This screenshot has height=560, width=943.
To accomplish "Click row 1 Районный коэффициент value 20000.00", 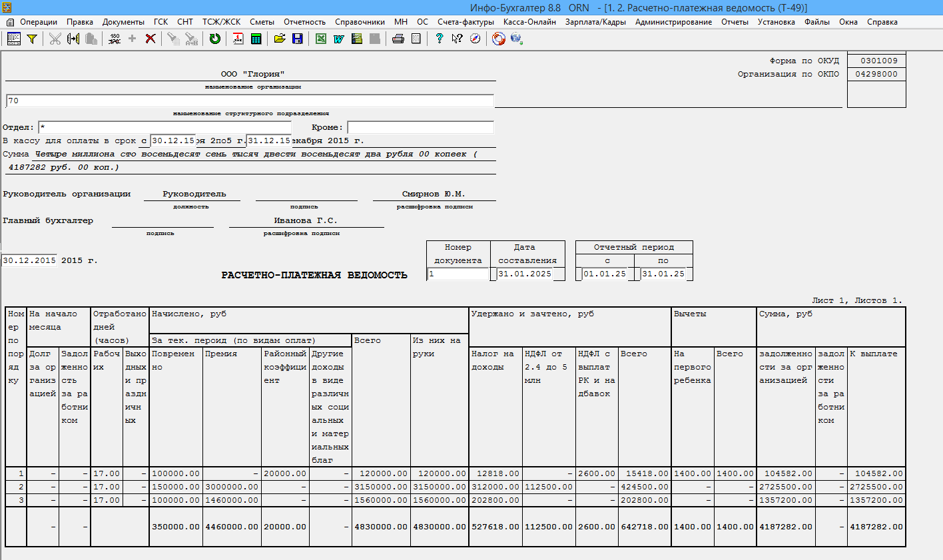I will [x=285, y=473].
